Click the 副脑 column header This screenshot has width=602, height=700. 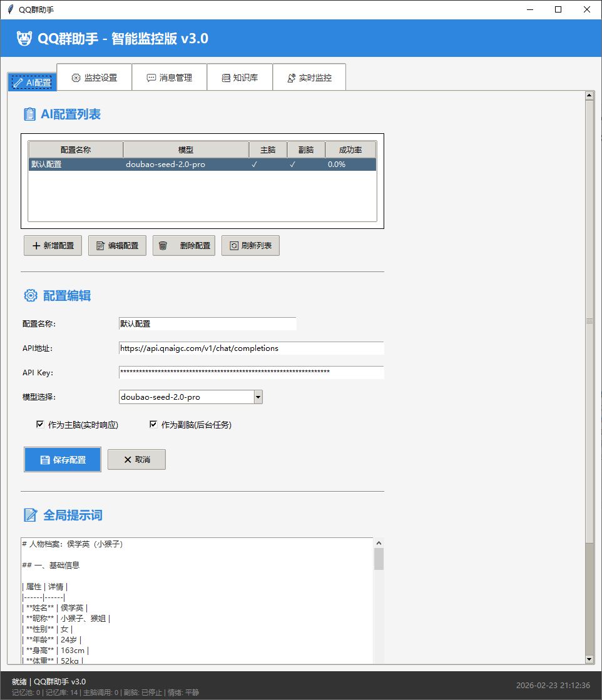306,150
